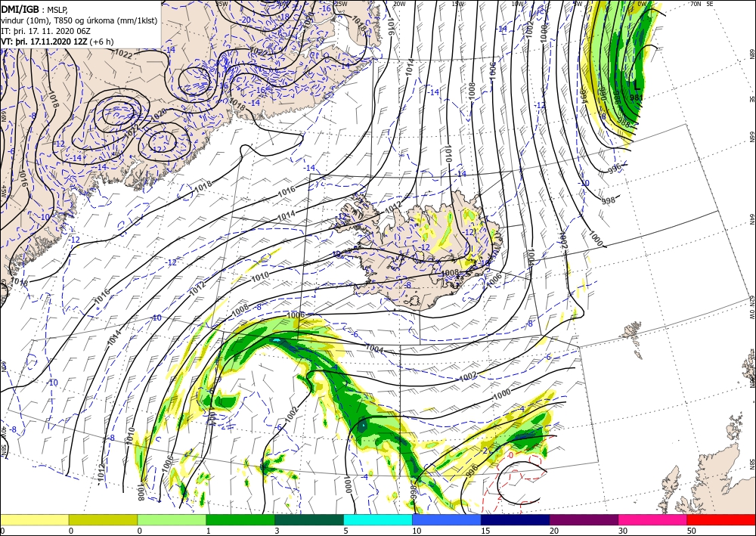Click the legend value "3"
The height and width of the screenshot is (536, 756).
click(x=277, y=531)
